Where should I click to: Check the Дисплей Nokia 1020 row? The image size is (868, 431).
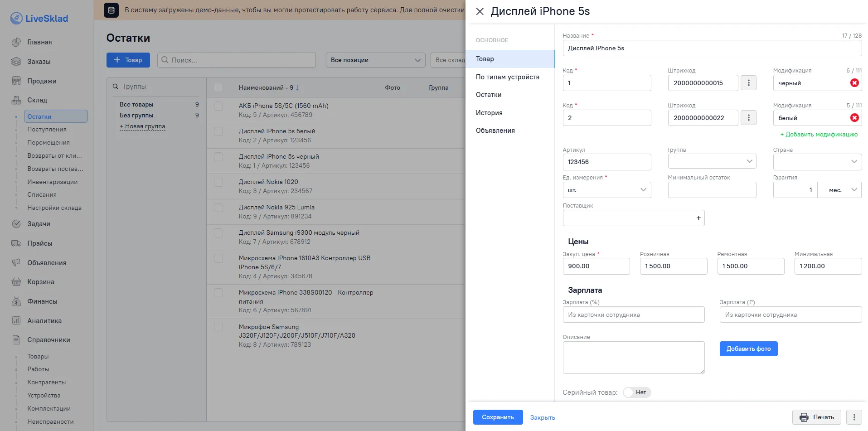click(218, 182)
